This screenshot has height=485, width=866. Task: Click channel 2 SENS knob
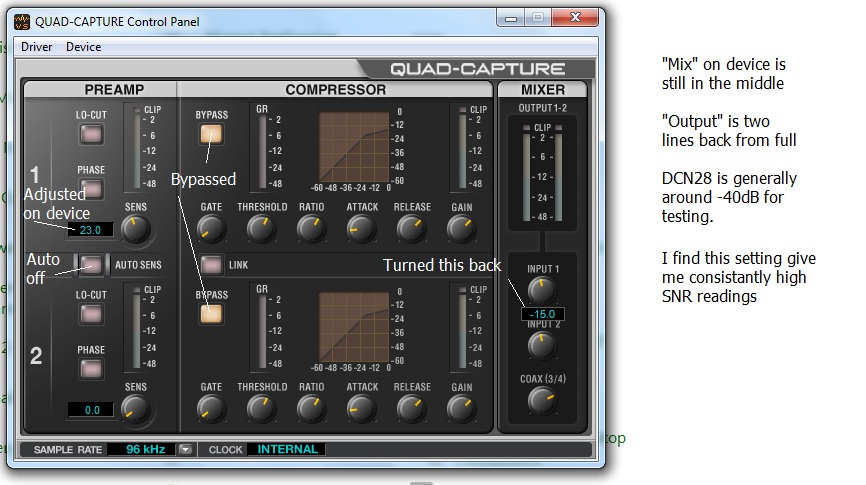pyautogui.click(x=135, y=409)
